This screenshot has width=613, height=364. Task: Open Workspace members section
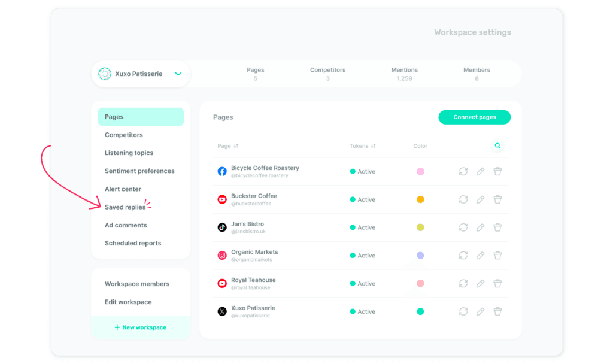click(137, 284)
